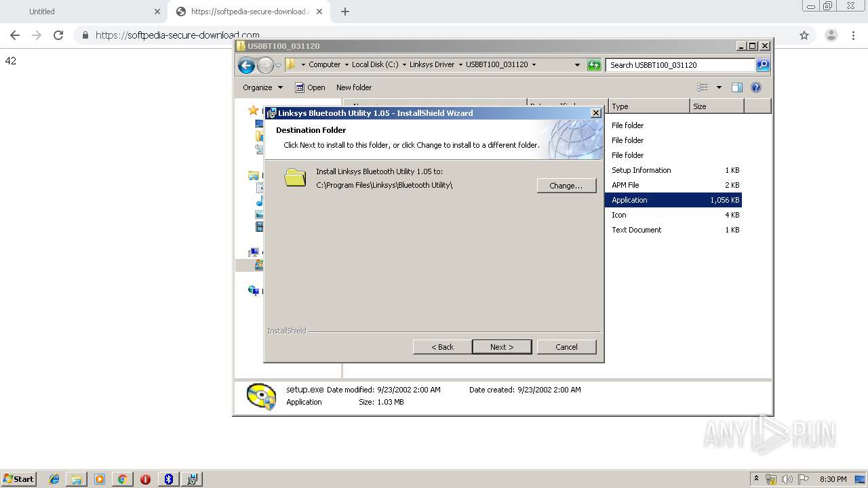Select the Setup Information file row

[x=675, y=170]
